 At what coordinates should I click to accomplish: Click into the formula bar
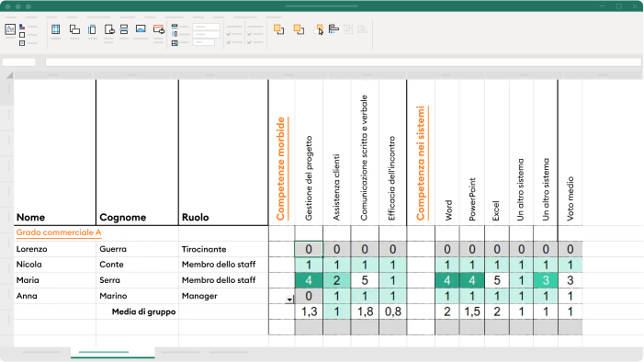click(344, 62)
